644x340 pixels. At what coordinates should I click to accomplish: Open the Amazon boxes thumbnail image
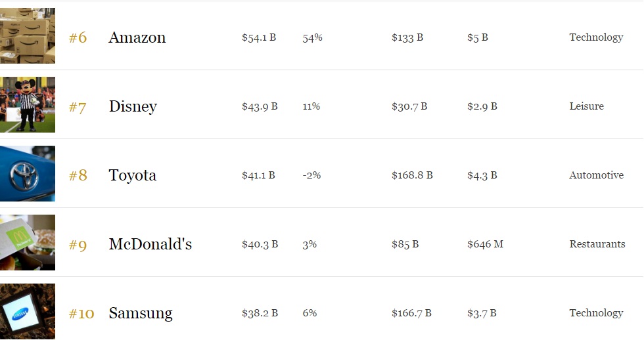(x=28, y=35)
